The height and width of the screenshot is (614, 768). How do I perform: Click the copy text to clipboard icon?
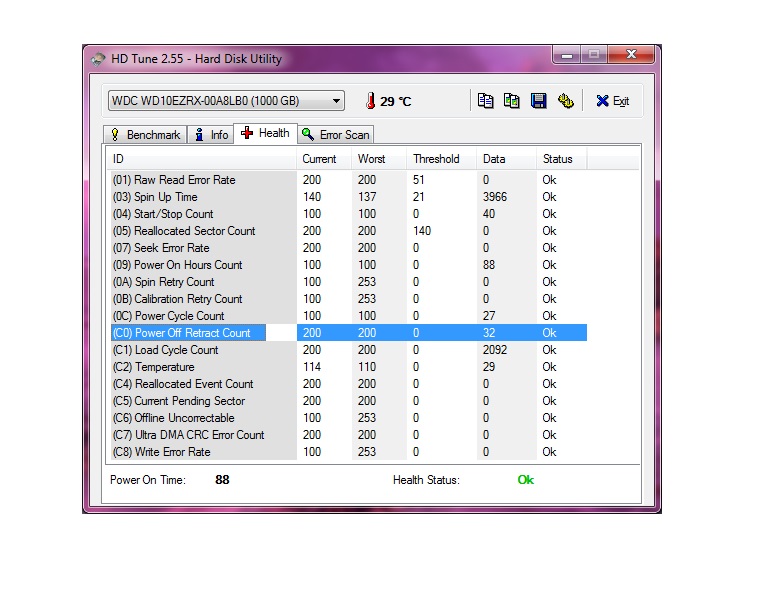[485, 100]
